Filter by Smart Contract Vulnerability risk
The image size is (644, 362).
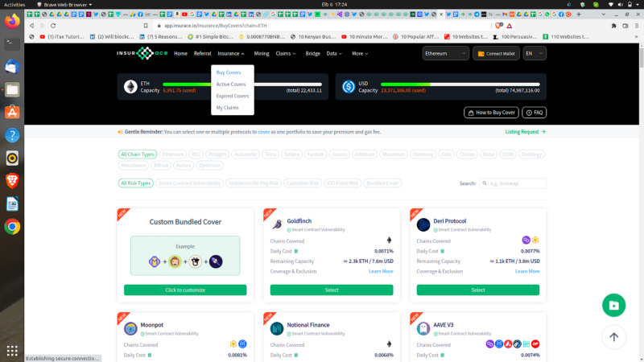click(190, 183)
